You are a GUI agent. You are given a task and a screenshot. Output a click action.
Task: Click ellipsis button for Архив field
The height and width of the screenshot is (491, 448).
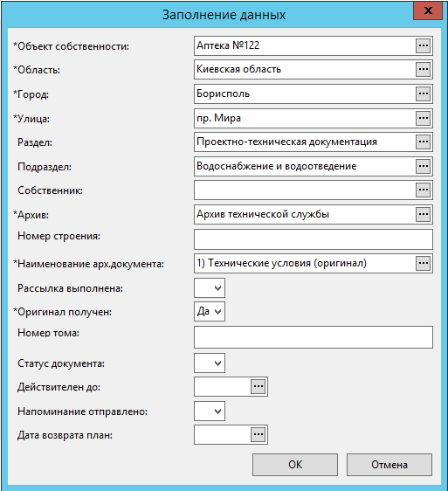pos(423,214)
